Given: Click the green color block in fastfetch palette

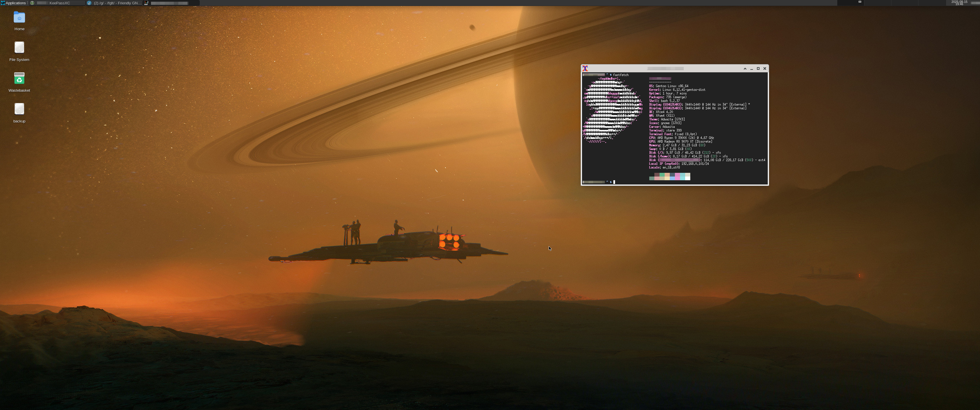Looking at the screenshot, I should point(662,175).
